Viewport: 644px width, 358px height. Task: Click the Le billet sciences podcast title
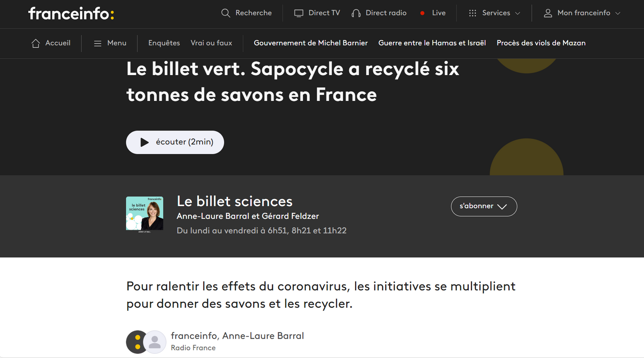point(234,201)
